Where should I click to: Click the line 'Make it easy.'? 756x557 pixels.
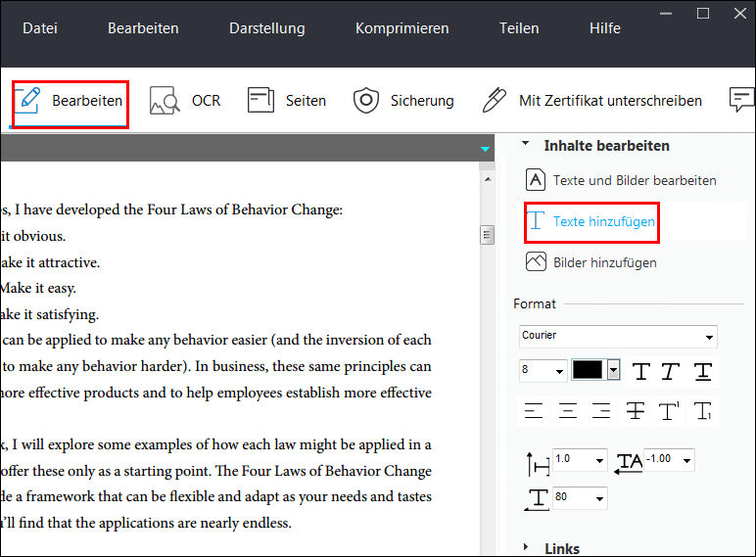pyautogui.click(x=38, y=288)
